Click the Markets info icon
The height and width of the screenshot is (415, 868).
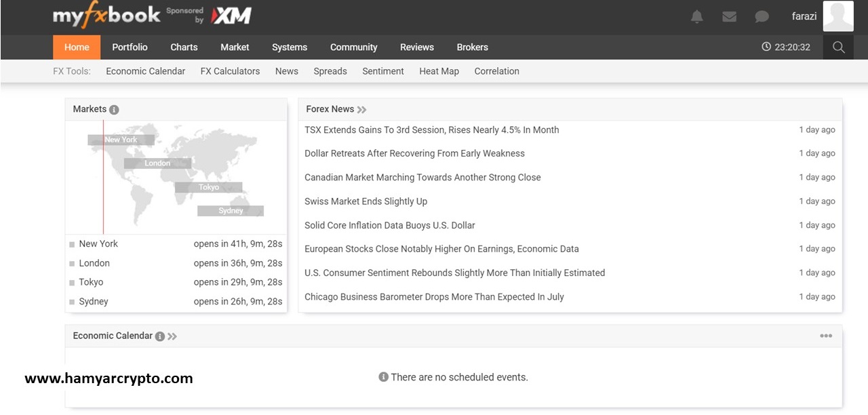point(114,110)
